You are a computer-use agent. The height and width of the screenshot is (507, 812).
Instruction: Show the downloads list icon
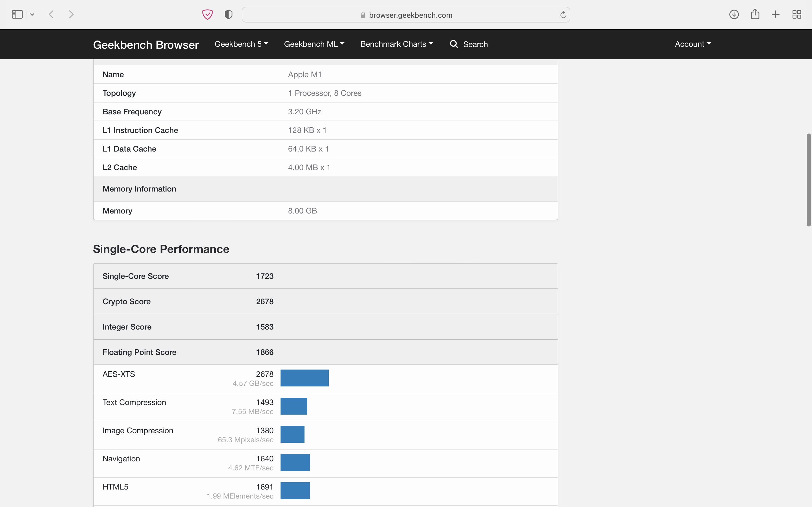click(x=734, y=14)
